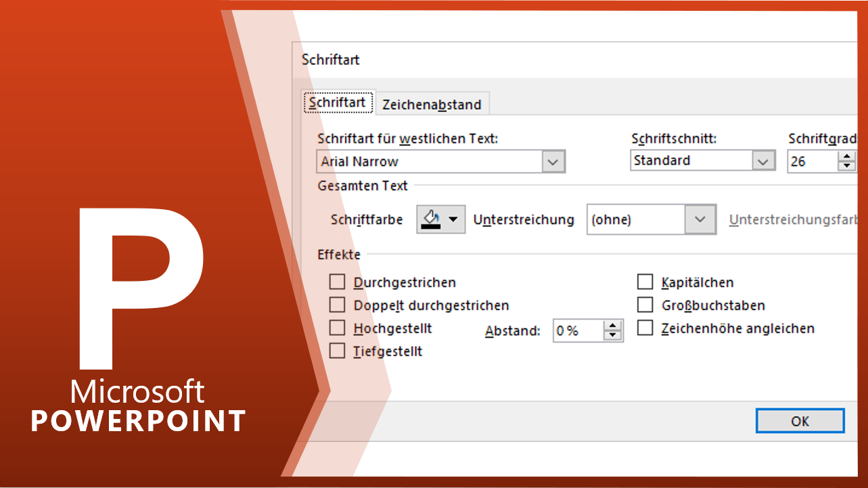868x488 pixels.
Task: Toggle Doppelt durchgestrichen checkbox
Action: pyautogui.click(x=337, y=305)
